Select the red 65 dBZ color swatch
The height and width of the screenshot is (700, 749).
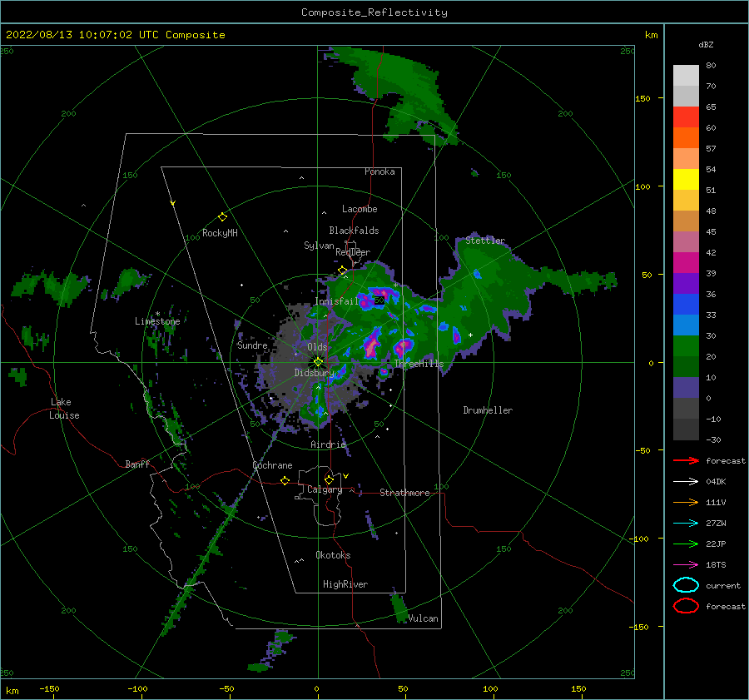click(x=686, y=117)
